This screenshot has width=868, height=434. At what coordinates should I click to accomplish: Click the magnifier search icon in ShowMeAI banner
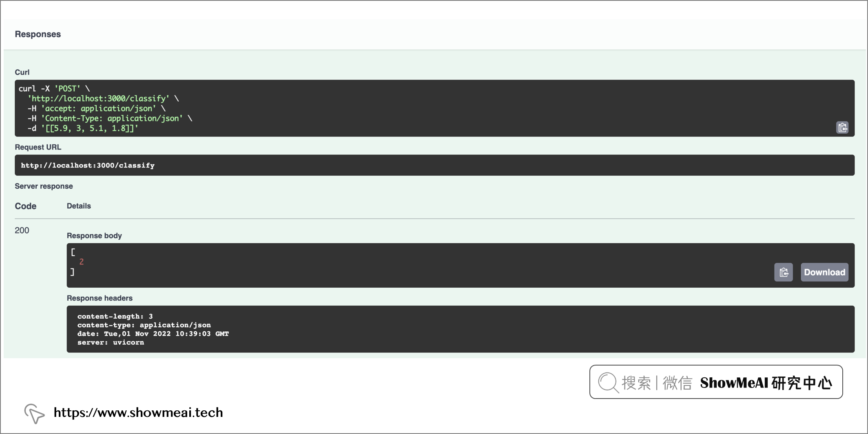click(x=608, y=382)
